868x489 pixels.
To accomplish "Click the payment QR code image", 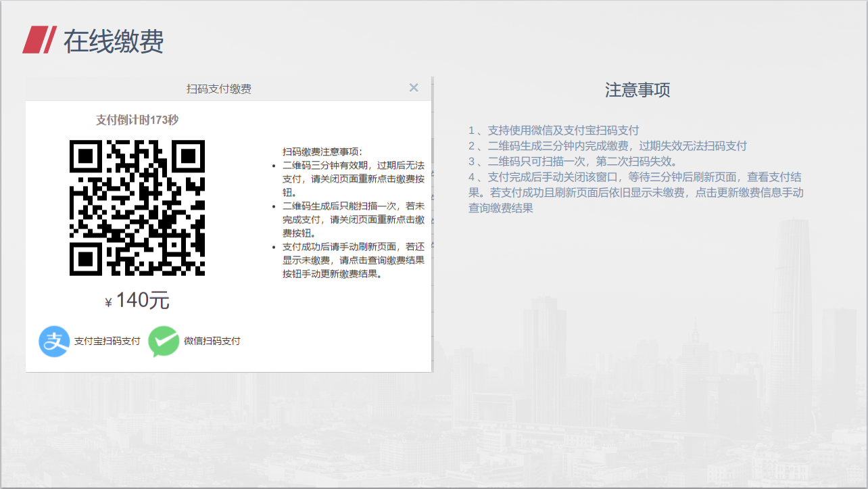I will (137, 208).
